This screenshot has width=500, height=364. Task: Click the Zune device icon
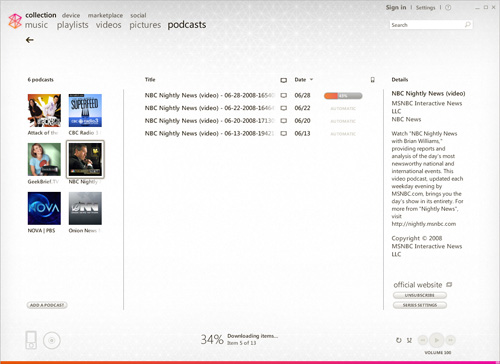pos(31,340)
